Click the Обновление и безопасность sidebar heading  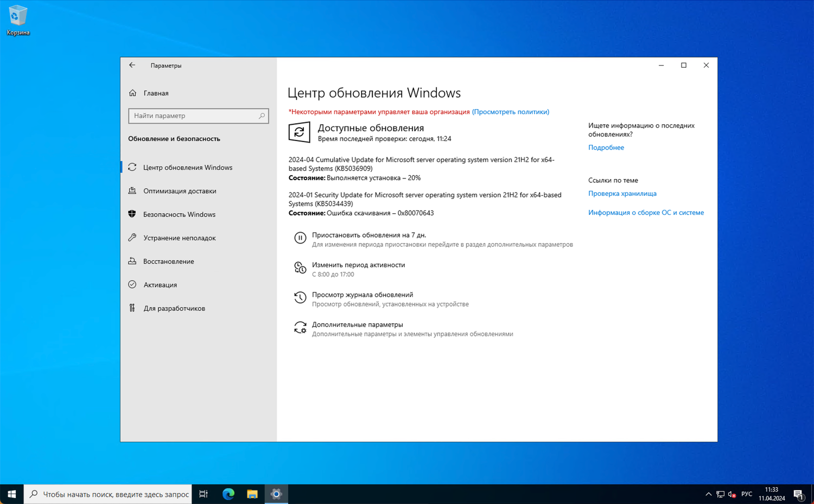[174, 139]
